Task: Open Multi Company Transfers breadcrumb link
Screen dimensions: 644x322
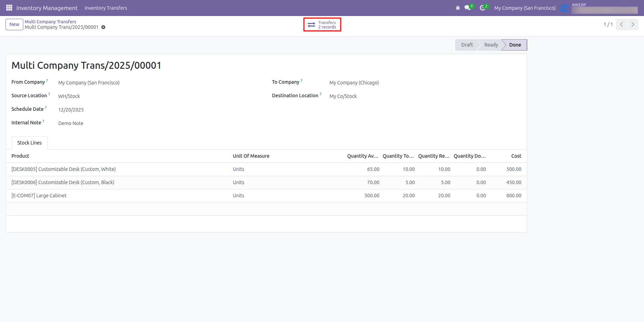Action: (50, 22)
